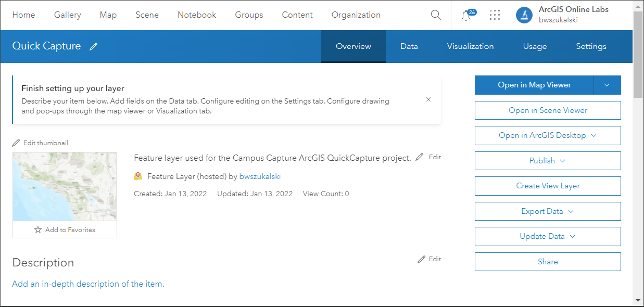Dismiss the Finish setting up banner
This screenshot has height=307, width=644.
(x=428, y=99)
